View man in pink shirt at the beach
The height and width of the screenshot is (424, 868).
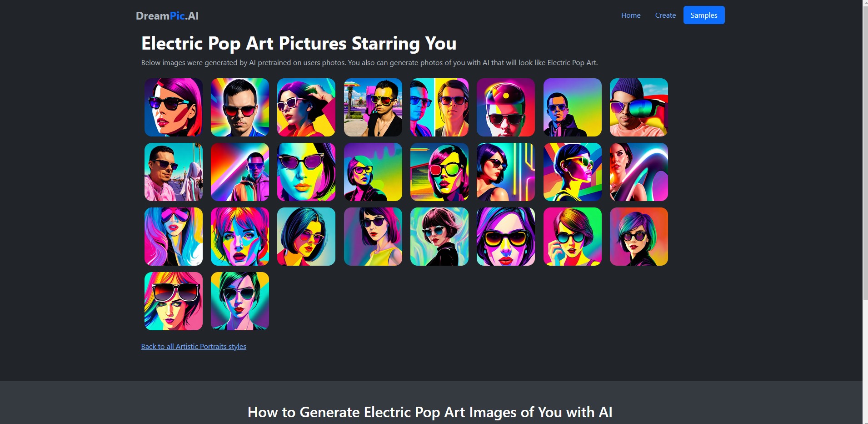click(174, 172)
